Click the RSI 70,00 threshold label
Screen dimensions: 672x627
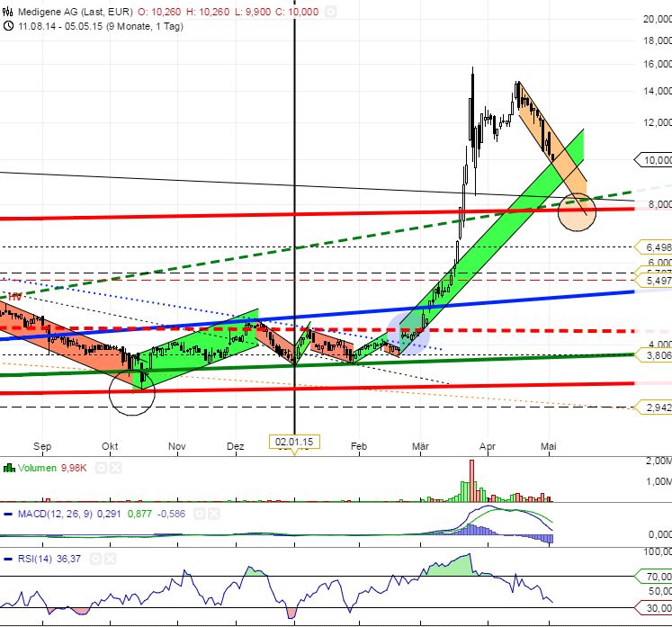[655, 577]
